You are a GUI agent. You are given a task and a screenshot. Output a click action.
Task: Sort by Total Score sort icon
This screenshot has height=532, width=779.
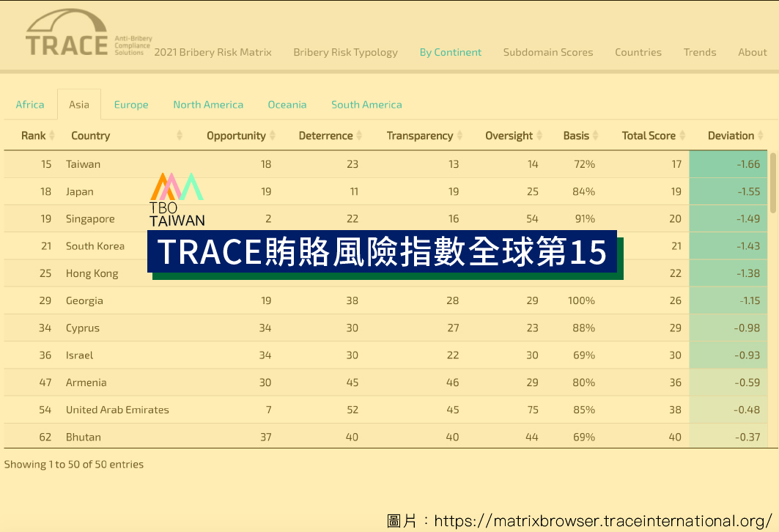pos(682,136)
